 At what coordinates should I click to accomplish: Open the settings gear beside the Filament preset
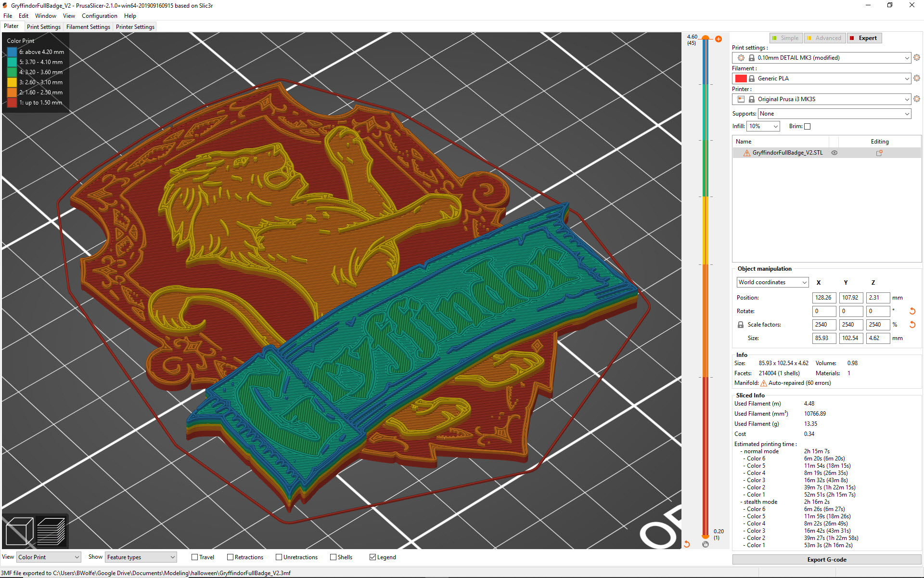tap(917, 78)
